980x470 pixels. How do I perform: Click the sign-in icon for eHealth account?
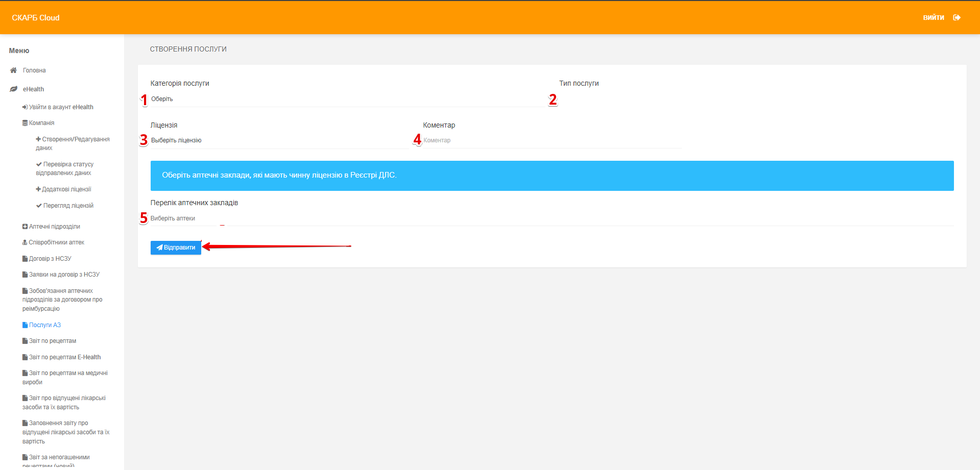(25, 107)
